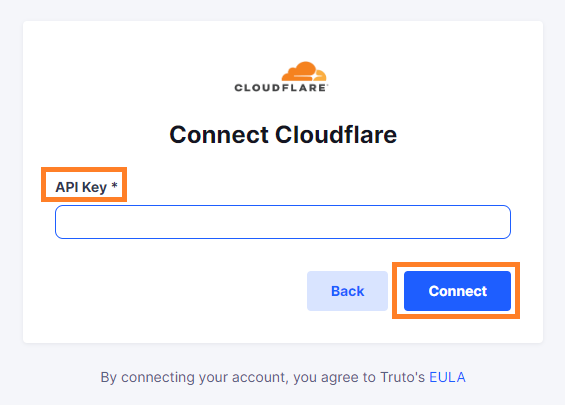Image resolution: width=565 pixels, height=405 pixels.
Task: Go back using the Back button
Action: point(347,291)
